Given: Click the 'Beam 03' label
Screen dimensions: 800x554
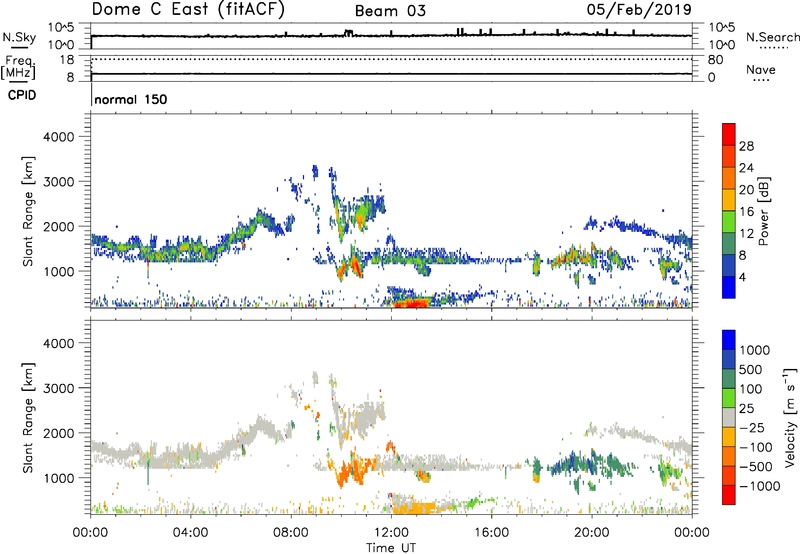Looking at the screenshot, I should pos(390,11).
